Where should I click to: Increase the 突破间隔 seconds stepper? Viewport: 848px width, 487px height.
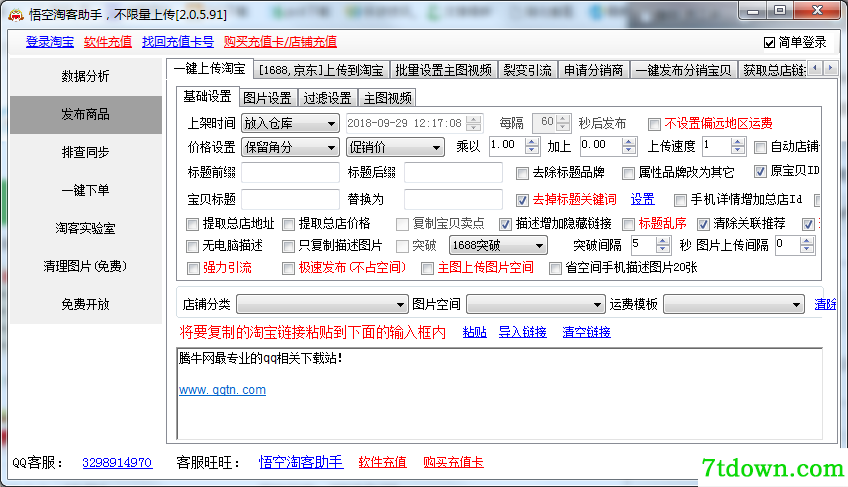coord(663,242)
